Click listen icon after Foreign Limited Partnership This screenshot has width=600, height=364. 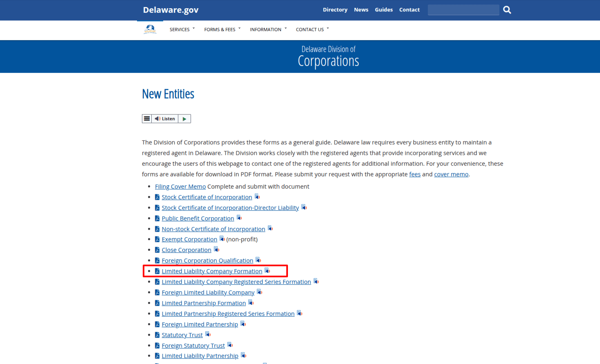click(x=243, y=324)
